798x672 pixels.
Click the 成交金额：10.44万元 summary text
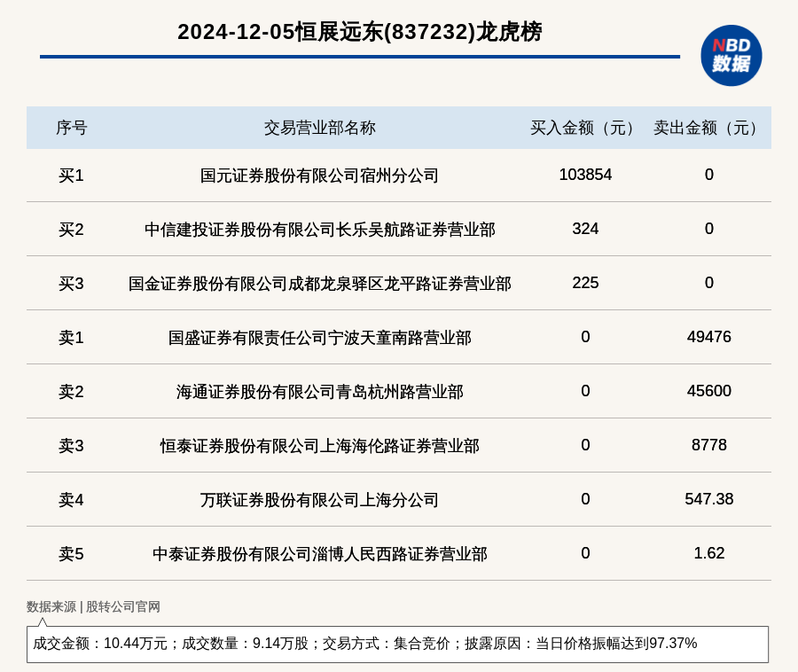[x=99, y=644]
